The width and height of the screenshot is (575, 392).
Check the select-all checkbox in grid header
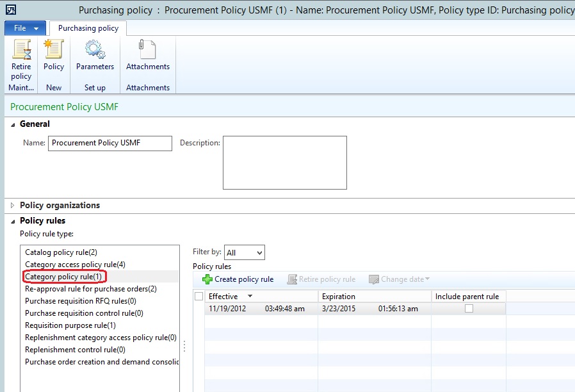coord(198,296)
